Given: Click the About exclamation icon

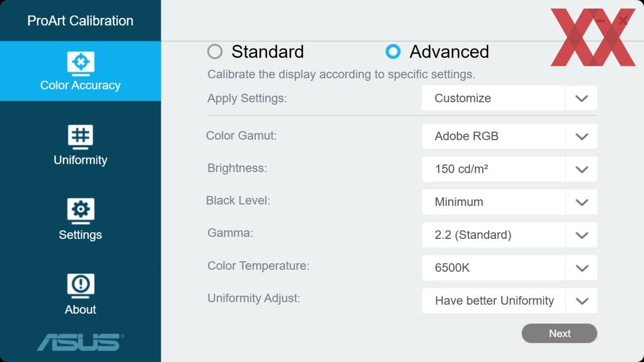Looking at the screenshot, I should pos(80,286).
